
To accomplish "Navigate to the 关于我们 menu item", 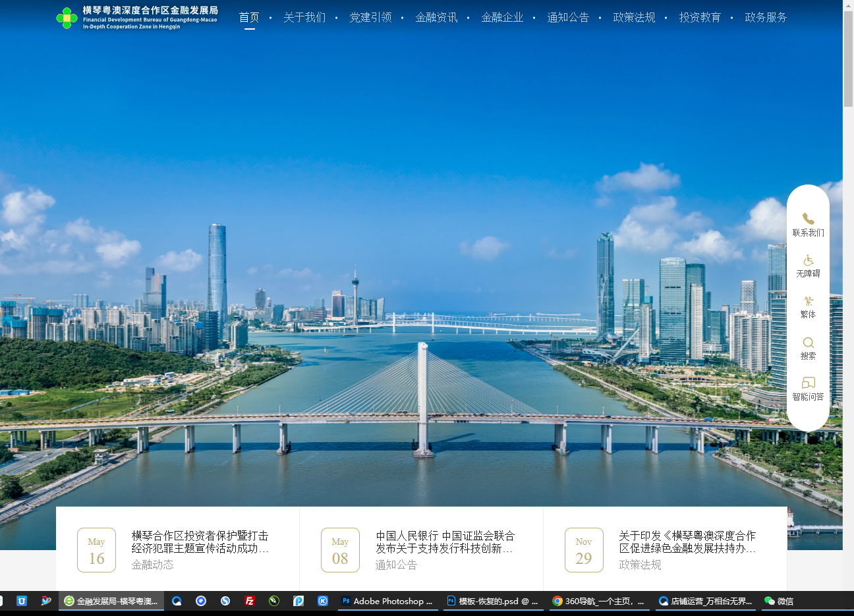I will 304,18.
